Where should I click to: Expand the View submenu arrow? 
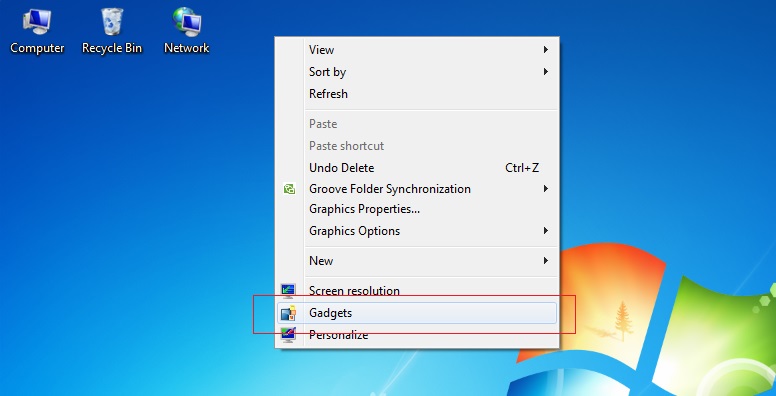click(545, 50)
